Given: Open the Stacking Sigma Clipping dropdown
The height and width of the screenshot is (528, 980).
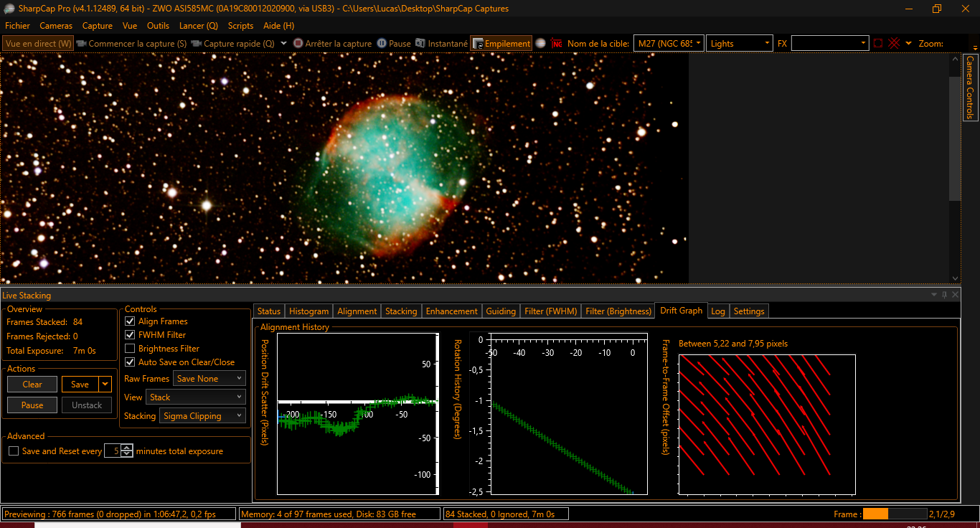Looking at the screenshot, I should [202, 416].
